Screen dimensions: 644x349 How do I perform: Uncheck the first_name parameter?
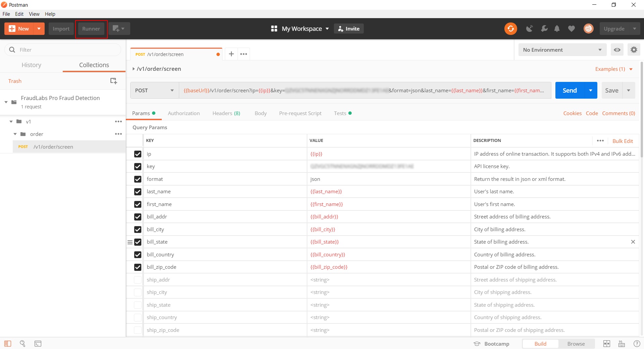point(138,204)
